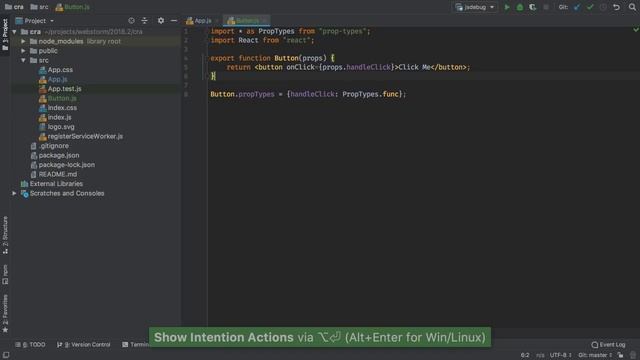640x360 pixels.
Task: Expand the public folder
Action: (x=23, y=51)
